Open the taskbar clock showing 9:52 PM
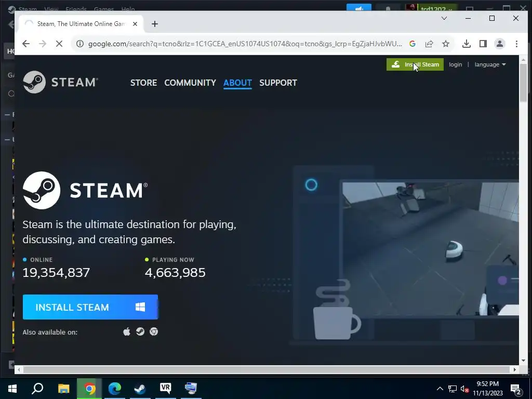532x399 pixels. [x=487, y=389]
